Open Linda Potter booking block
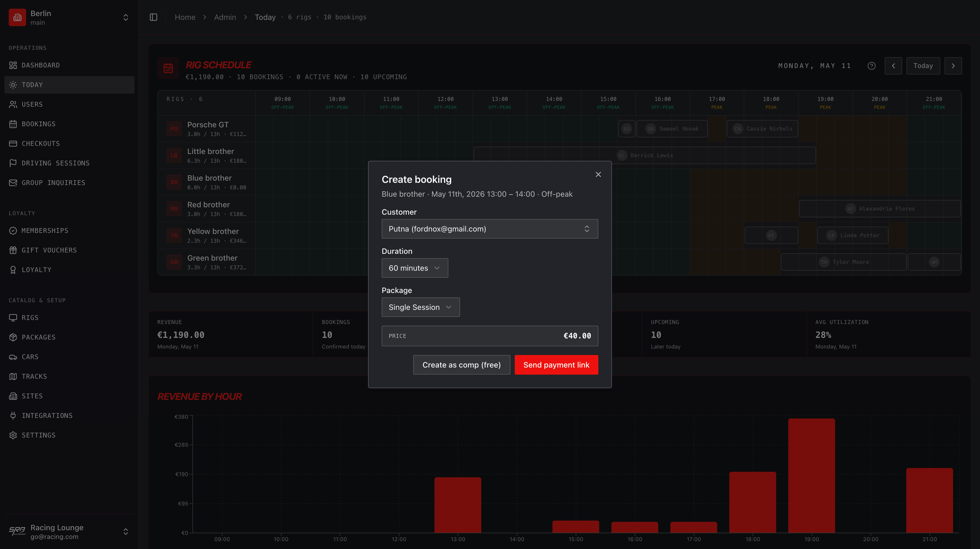 [x=853, y=235]
